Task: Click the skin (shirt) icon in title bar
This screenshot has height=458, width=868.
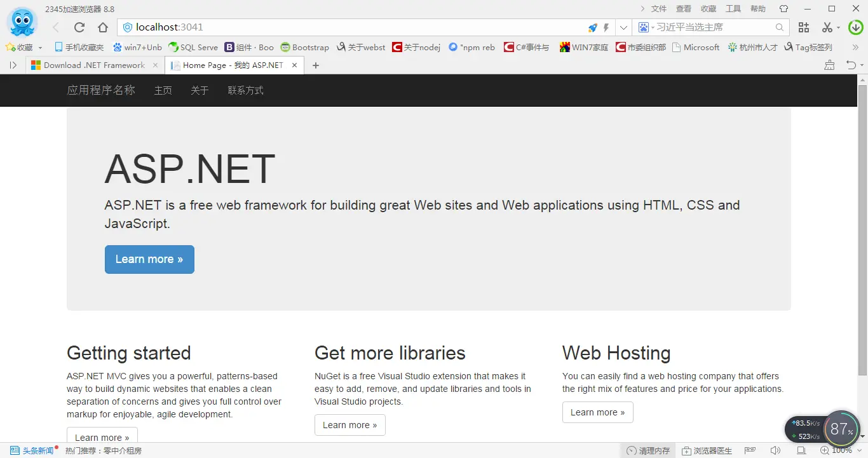Action: pyautogui.click(x=783, y=9)
